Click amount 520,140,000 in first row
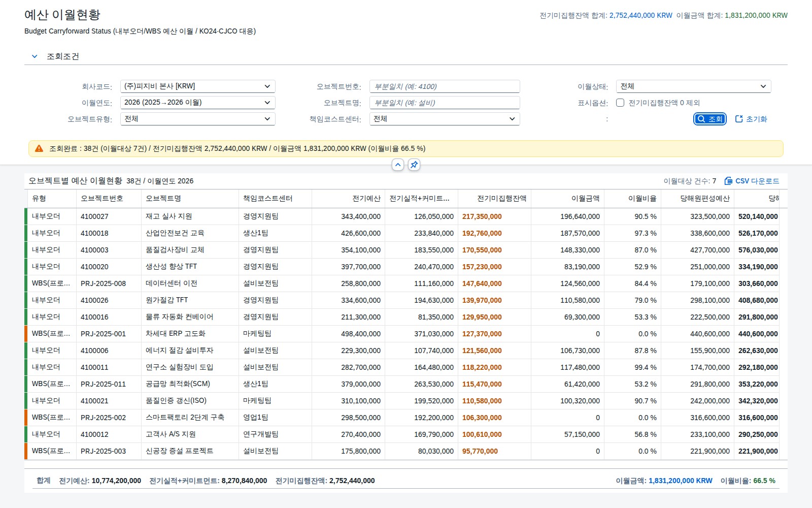The height and width of the screenshot is (508, 812). [758, 216]
